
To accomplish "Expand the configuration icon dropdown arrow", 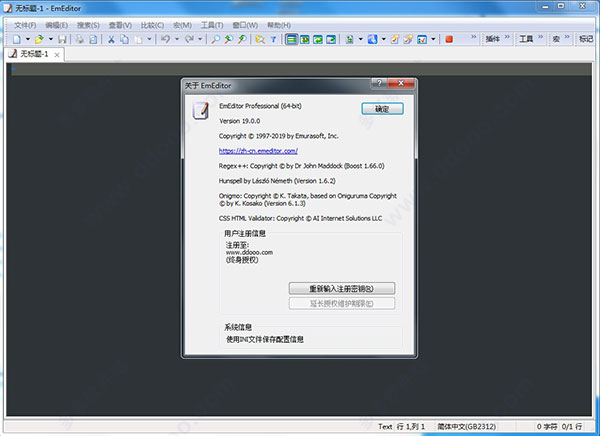I will [x=360, y=39].
